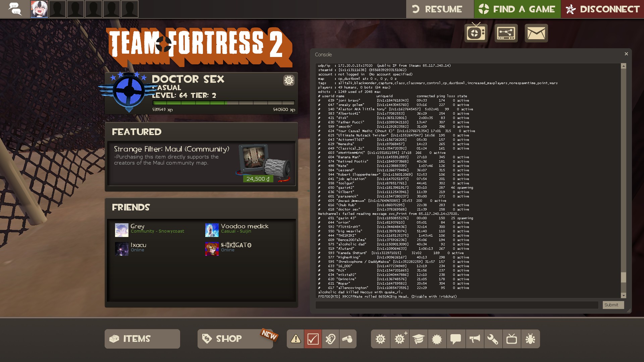
Task: Open the envelope notifications icon
Action: [536, 33]
